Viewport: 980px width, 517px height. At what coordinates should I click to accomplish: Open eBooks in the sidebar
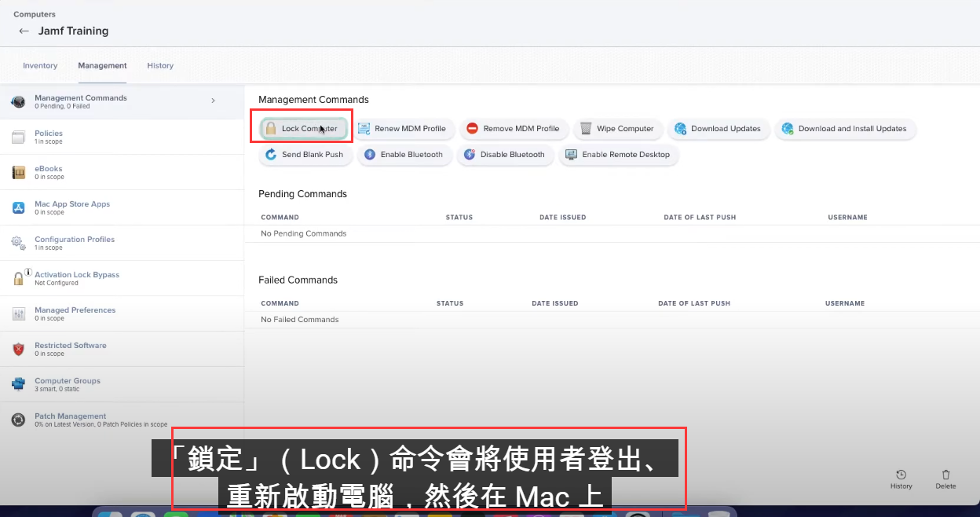point(122,172)
